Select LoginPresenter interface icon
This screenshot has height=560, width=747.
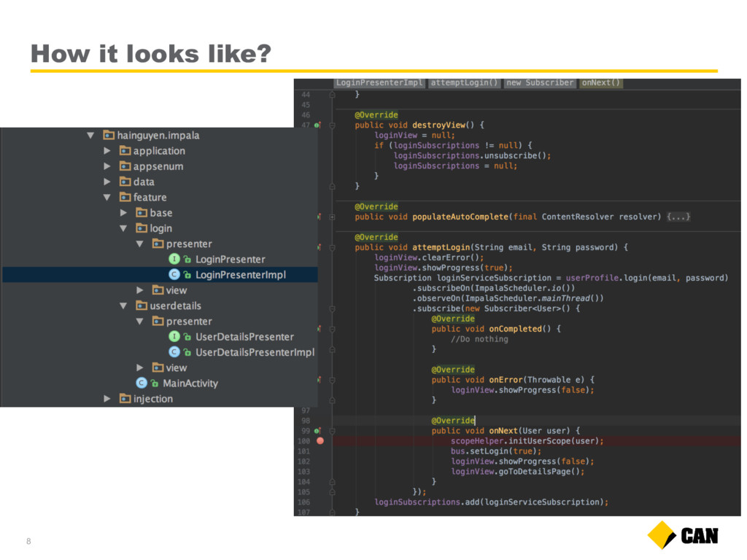point(174,259)
